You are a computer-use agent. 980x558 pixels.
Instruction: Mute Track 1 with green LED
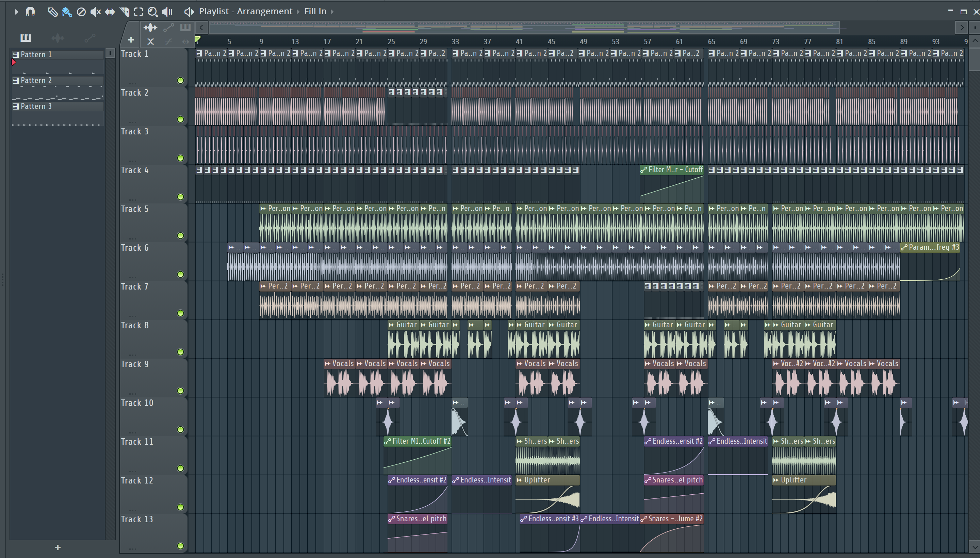(x=180, y=81)
